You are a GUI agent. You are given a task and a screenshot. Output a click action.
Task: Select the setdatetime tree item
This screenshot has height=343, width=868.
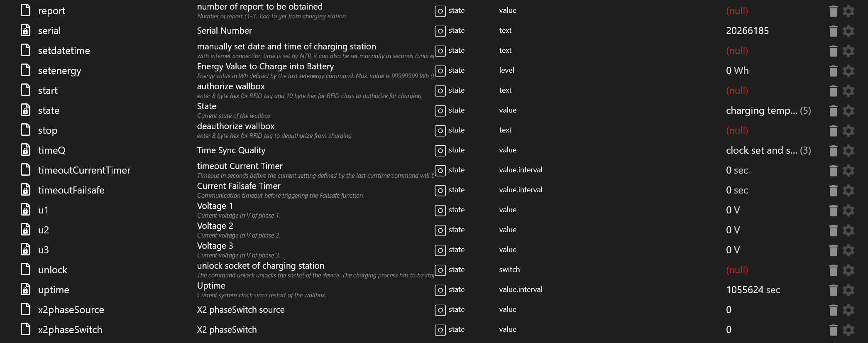click(x=64, y=51)
